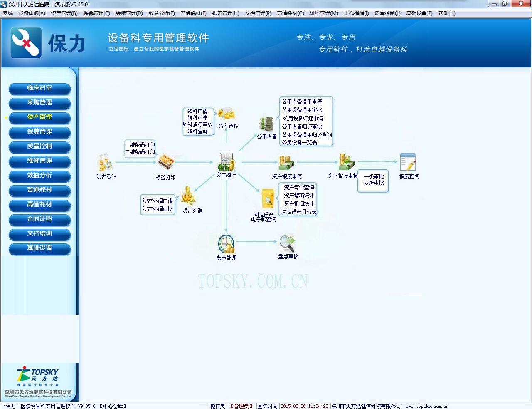Screen dimensions: 532x409
Task: Open the 维修管理(D) menu
Action: click(x=129, y=13)
